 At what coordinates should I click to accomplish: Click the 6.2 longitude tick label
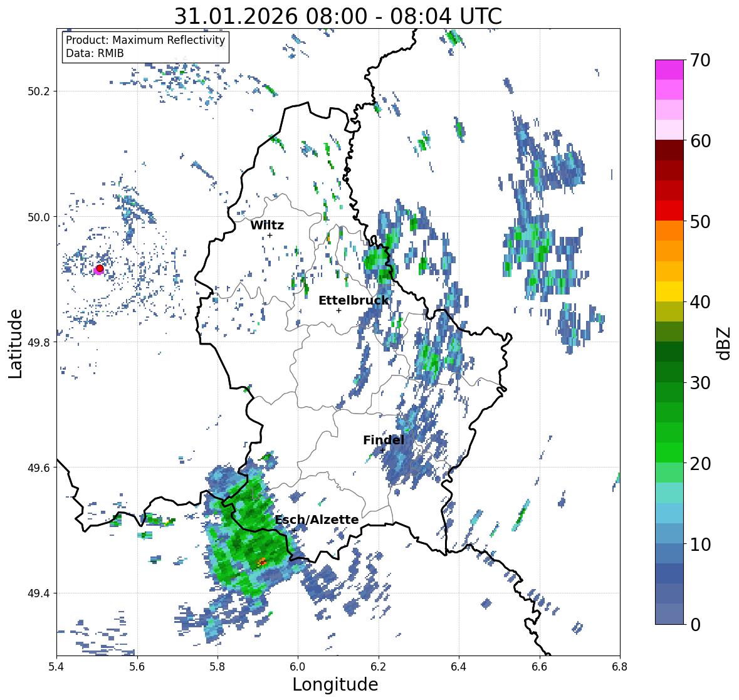point(379,667)
